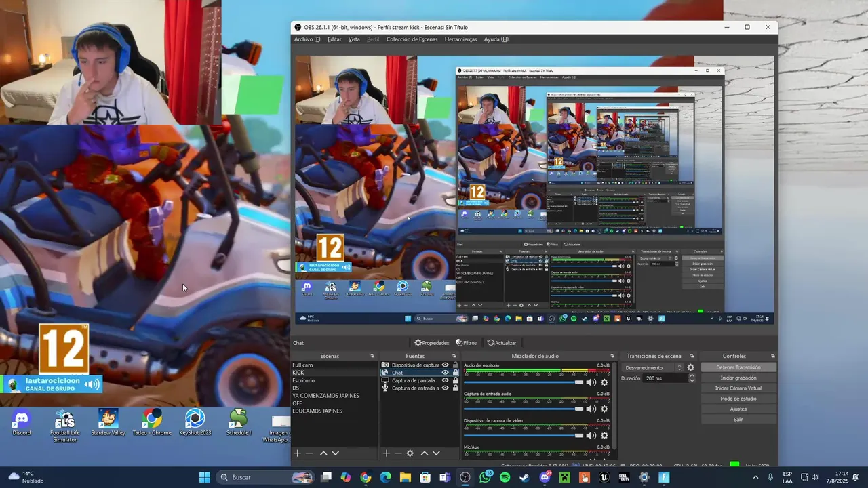
Task: Pop out the Transiciones de escena dock
Action: tap(692, 356)
